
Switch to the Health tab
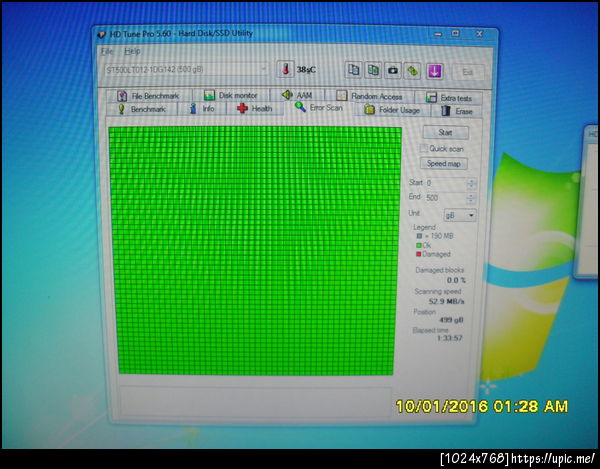click(x=255, y=109)
